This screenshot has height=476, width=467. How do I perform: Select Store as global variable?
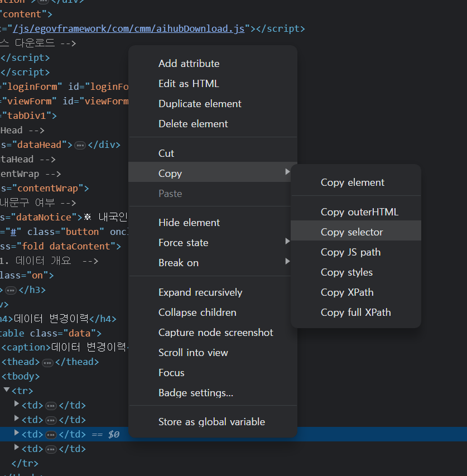211,422
